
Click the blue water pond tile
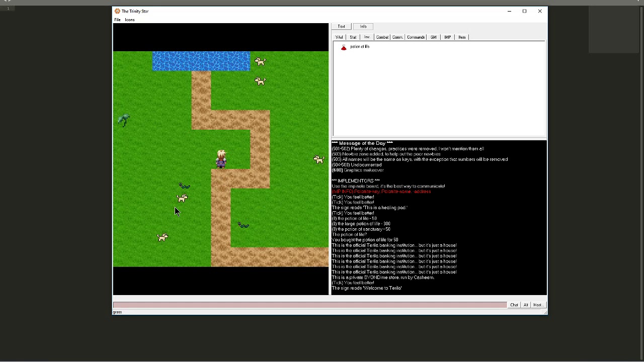pos(201,61)
